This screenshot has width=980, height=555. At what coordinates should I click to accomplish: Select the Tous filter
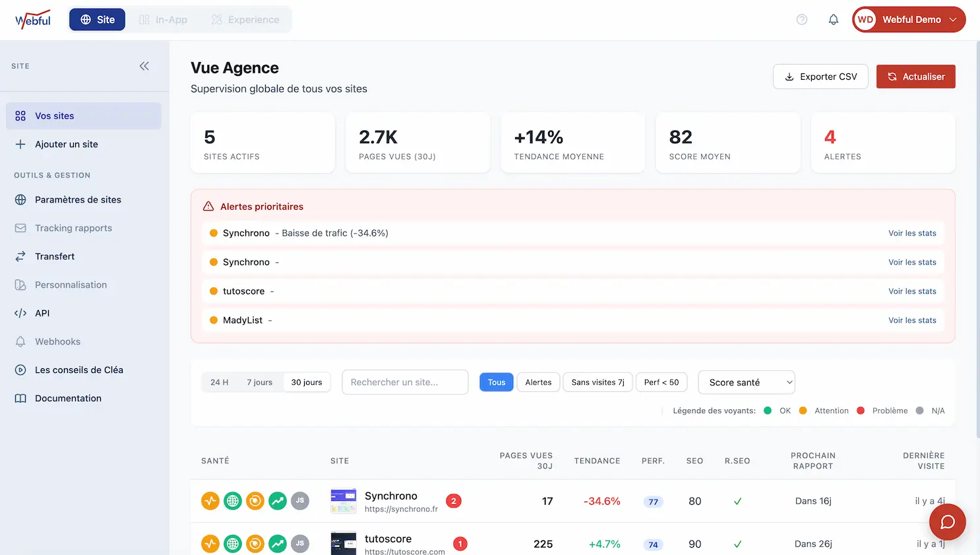[x=497, y=382]
